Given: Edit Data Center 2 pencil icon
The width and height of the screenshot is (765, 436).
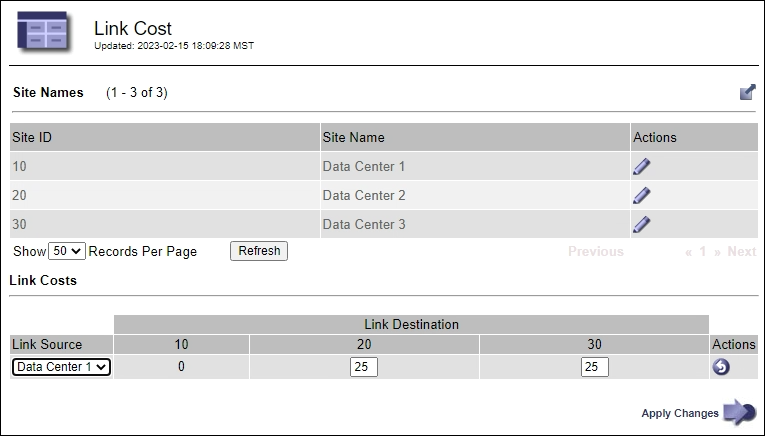Looking at the screenshot, I should tap(642, 195).
